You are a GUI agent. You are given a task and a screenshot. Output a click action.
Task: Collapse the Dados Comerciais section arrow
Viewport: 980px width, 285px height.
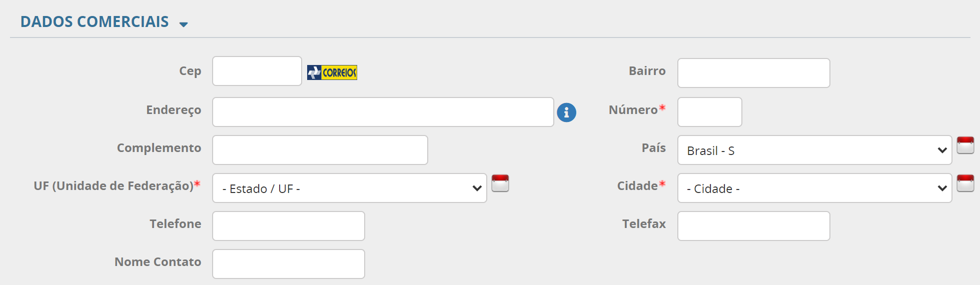tap(184, 24)
